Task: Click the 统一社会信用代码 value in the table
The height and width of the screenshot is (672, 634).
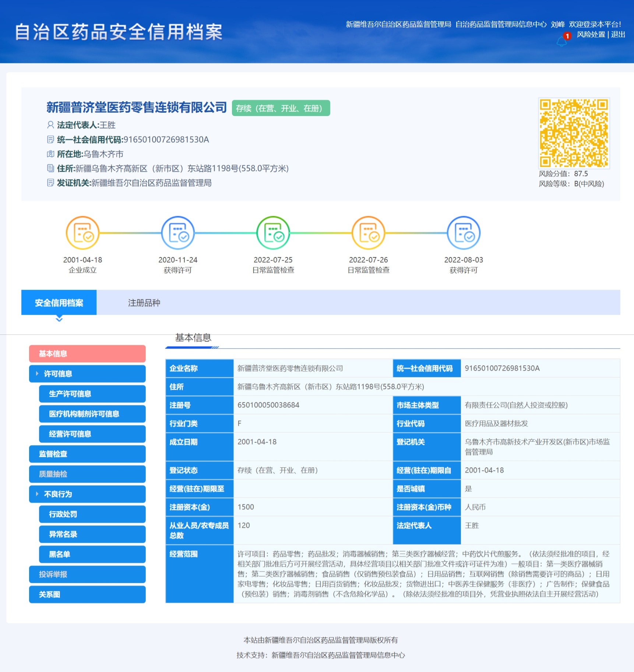Action: (502, 368)
